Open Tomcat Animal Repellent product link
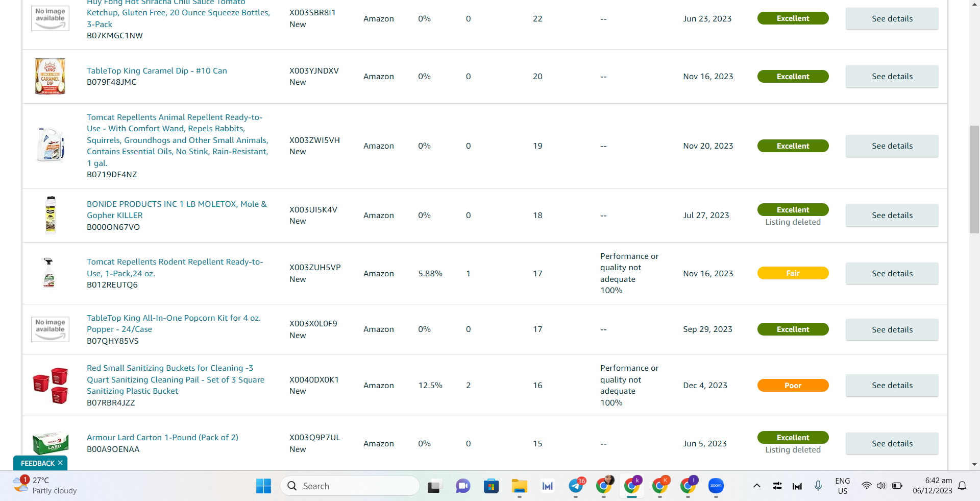Viewport: 980px width, 501px height. [177, 140]
